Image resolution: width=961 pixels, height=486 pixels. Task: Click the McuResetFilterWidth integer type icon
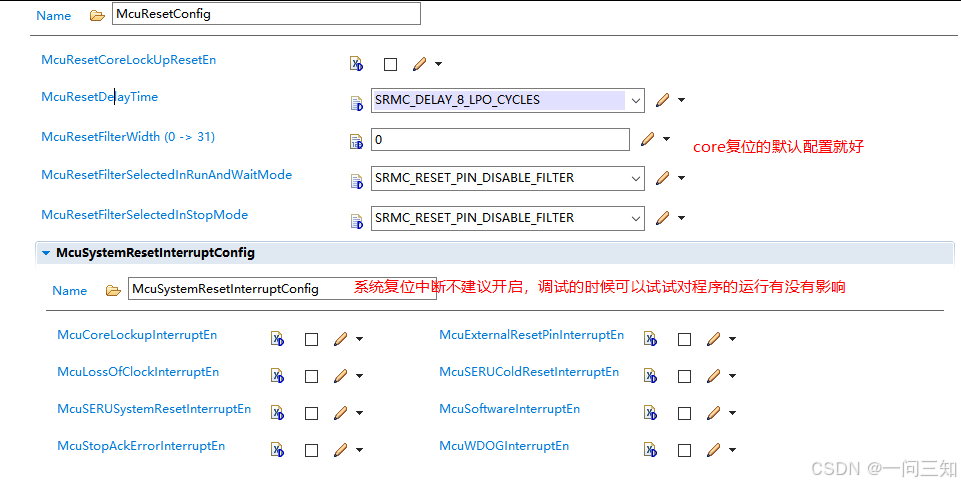pos(356,142)
